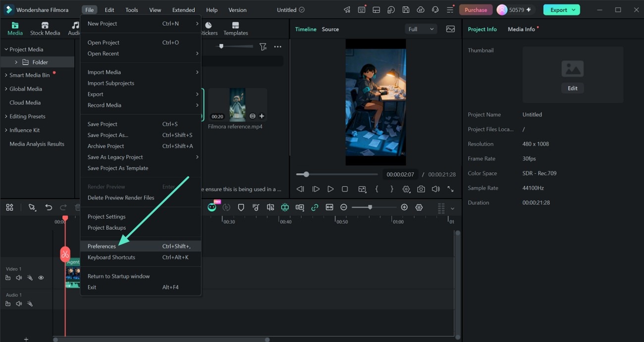644x342 pixels.
Task: Step back one frame in preview
Action: (x=300, y=189)
